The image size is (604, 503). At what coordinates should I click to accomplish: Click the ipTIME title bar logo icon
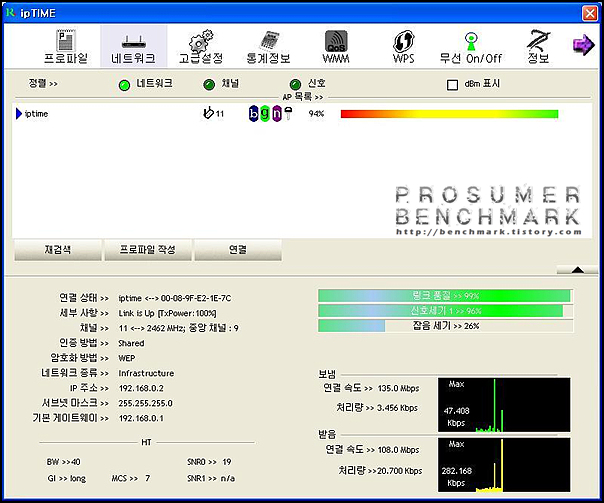(10, 13)
